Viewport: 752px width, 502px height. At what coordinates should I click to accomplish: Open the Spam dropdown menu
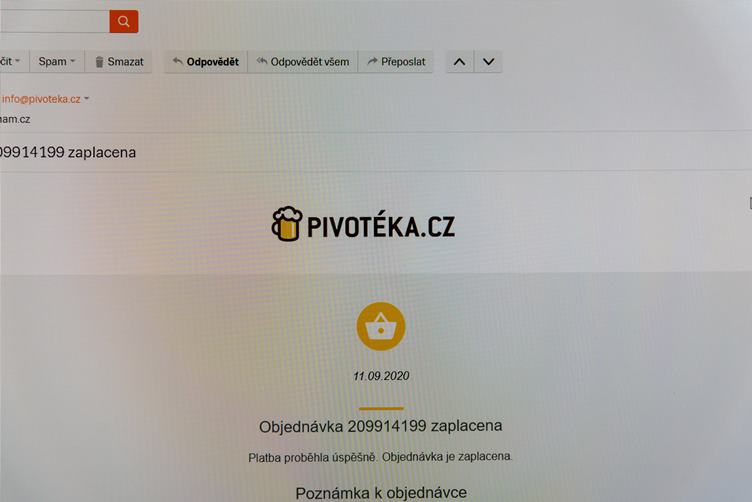click(x=57, y=61)
